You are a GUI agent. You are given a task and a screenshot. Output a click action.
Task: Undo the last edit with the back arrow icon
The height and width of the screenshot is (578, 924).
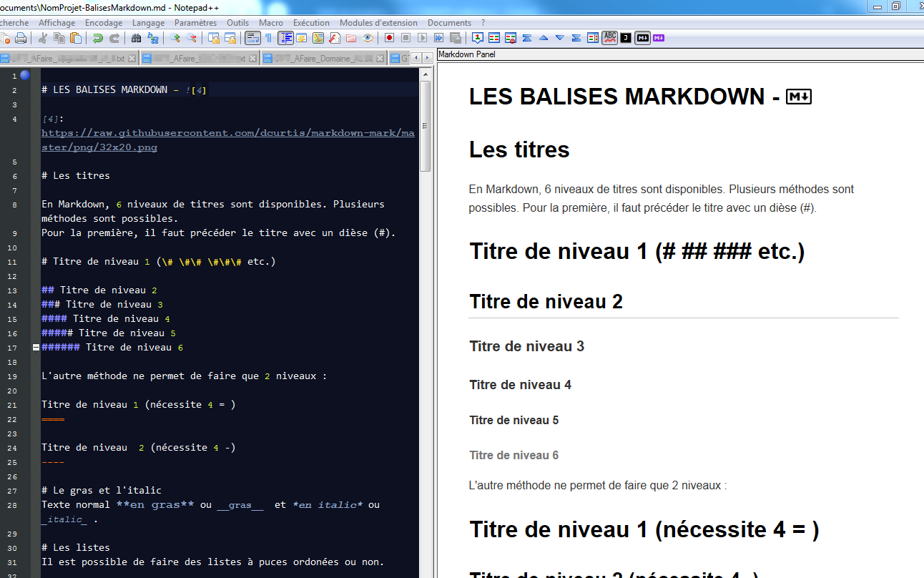click(97, 37)
